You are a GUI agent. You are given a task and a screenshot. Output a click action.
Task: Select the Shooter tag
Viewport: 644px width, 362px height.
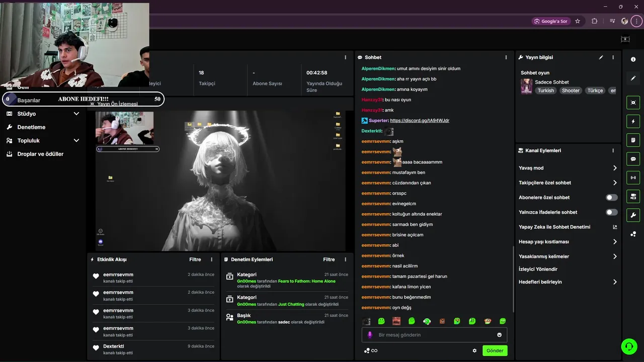571,90
